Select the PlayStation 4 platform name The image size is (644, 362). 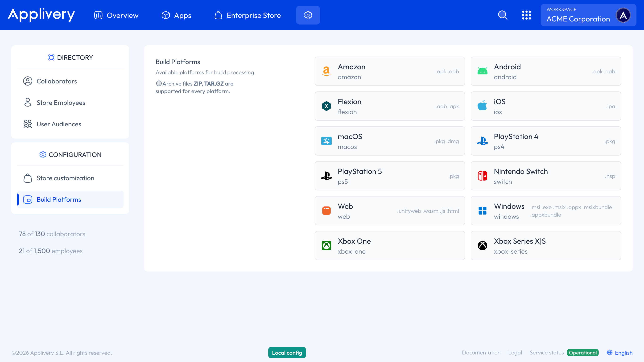516,136
